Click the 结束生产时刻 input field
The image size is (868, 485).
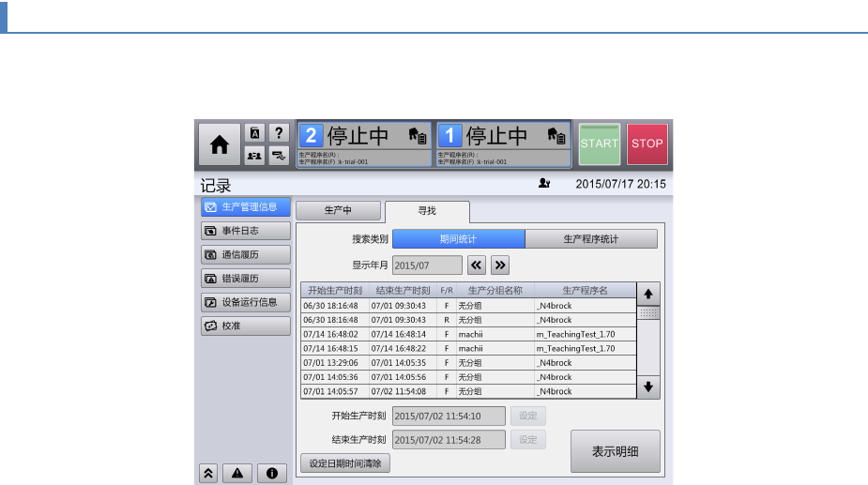pyautogui.click(x=449, y=440)
